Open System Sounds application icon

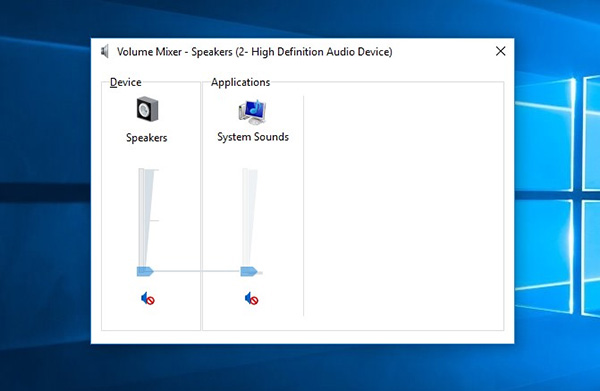(x=252, y=112)
